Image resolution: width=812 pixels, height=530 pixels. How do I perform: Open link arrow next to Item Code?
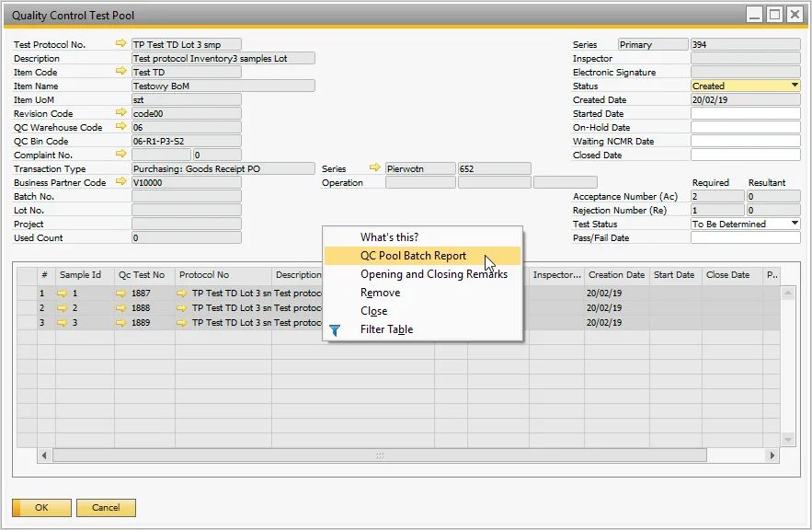(120, 71)
